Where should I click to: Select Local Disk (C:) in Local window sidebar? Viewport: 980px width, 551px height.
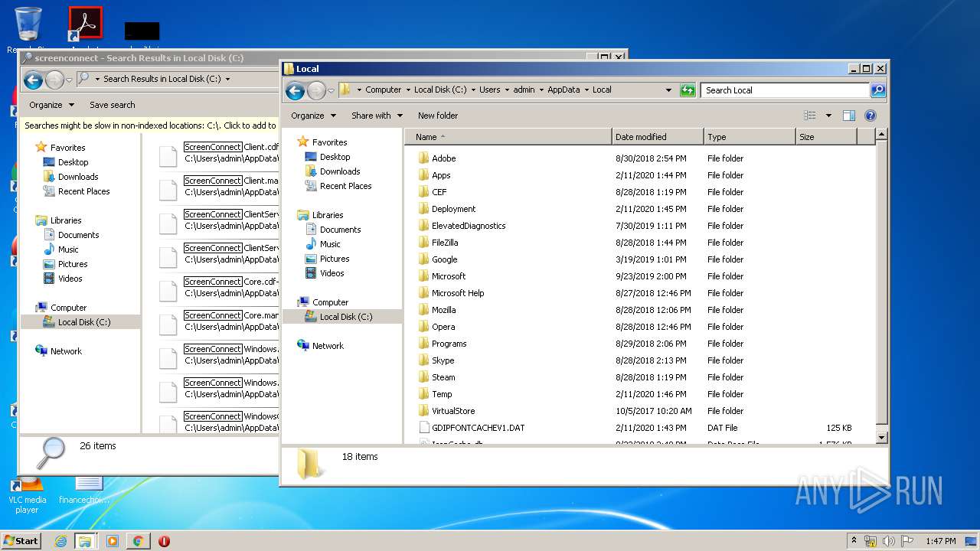(x=345, y=317)
